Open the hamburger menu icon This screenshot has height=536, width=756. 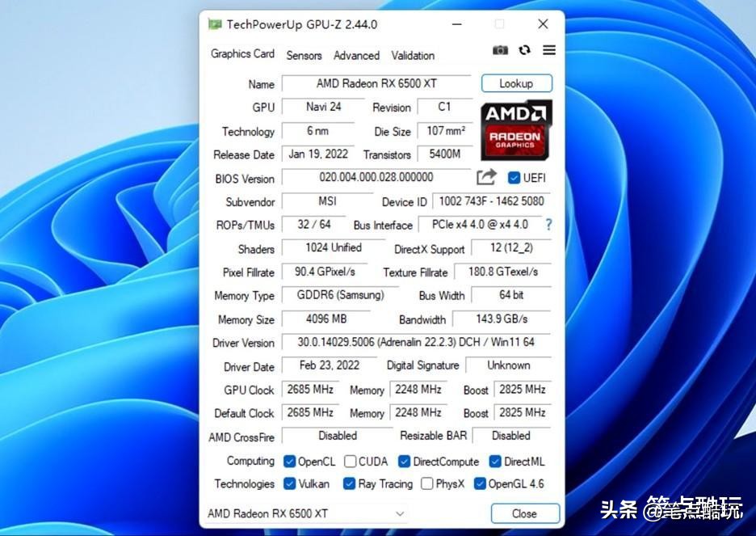click(549, 49)
